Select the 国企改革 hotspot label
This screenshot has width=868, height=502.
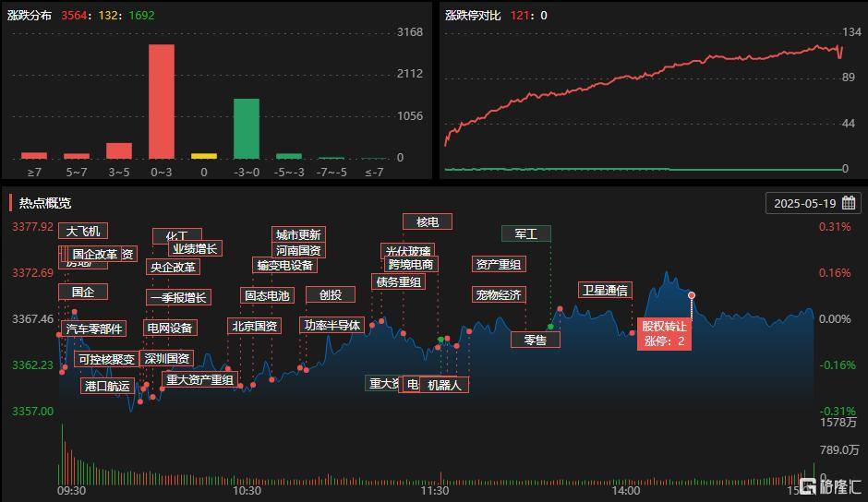95,254
